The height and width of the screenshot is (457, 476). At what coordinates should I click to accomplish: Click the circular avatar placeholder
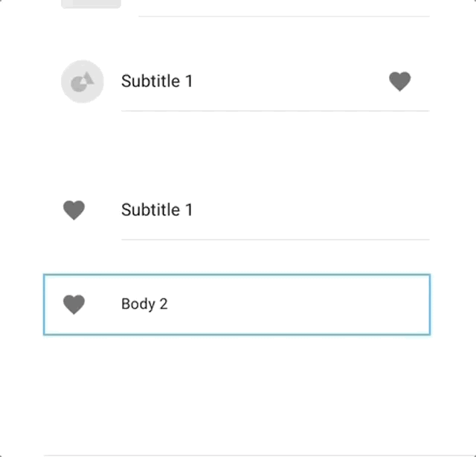pos(83,81)
